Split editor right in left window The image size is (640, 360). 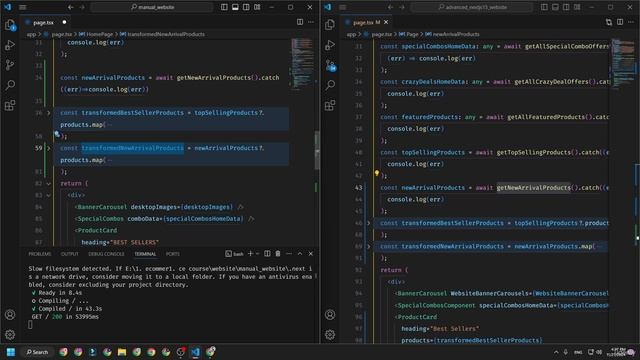pyautogui.click(x=300, y=22)
